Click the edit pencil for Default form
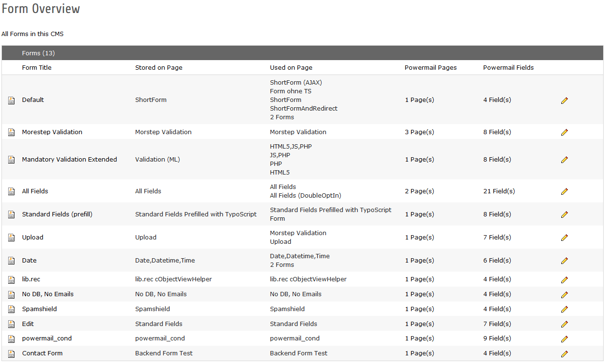The image size is (607, 364). (565, 100)
